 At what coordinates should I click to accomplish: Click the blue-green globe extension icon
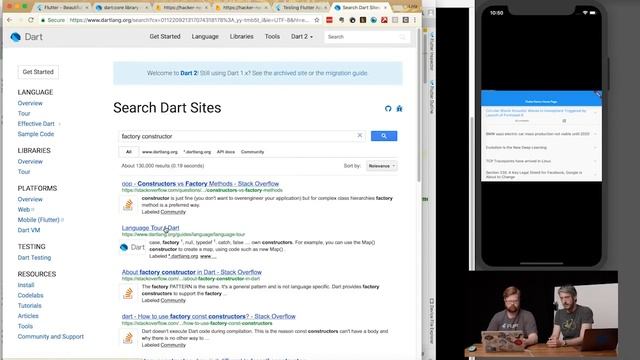pyautogui.click(x=373, y=20)
